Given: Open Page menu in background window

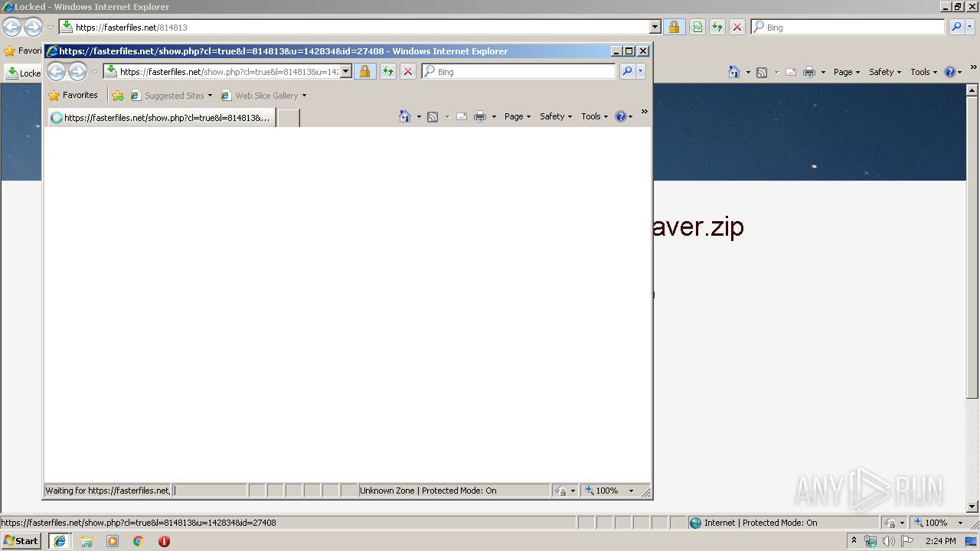Looking at the screenshot, I should click(x=847, y=72).
